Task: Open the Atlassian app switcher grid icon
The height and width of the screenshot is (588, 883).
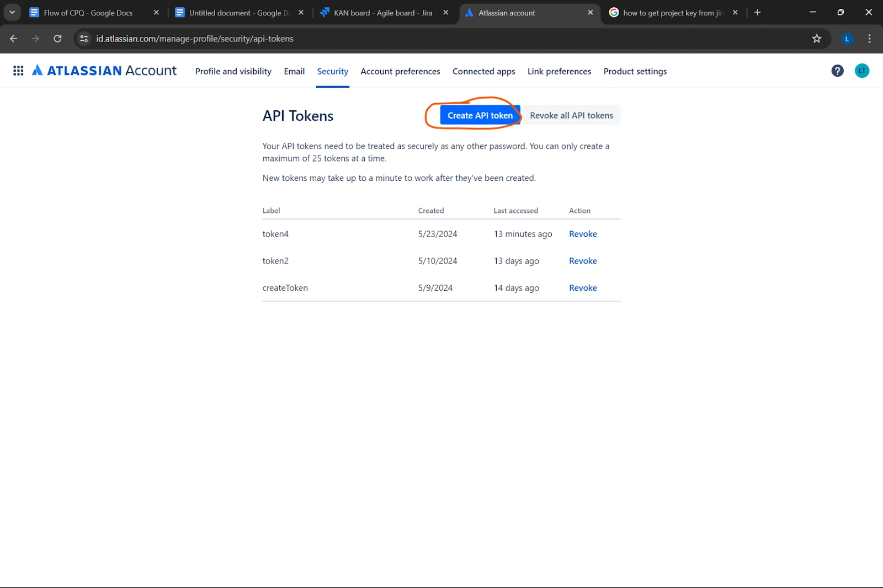Action: [x=18, y=71]
